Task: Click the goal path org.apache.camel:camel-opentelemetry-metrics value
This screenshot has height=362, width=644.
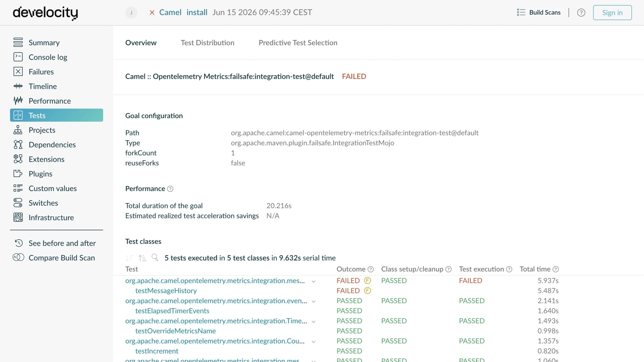Action: 355,133
